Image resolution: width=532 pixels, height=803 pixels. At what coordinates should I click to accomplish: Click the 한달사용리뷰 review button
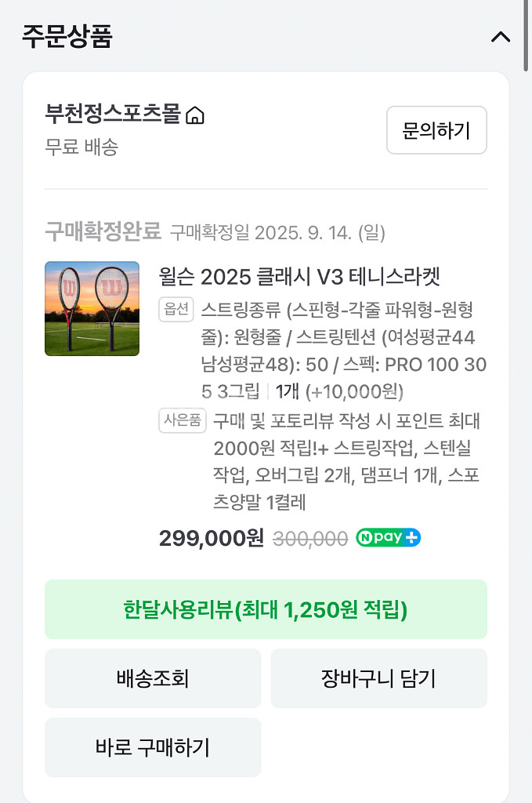(x=266, y=609)
